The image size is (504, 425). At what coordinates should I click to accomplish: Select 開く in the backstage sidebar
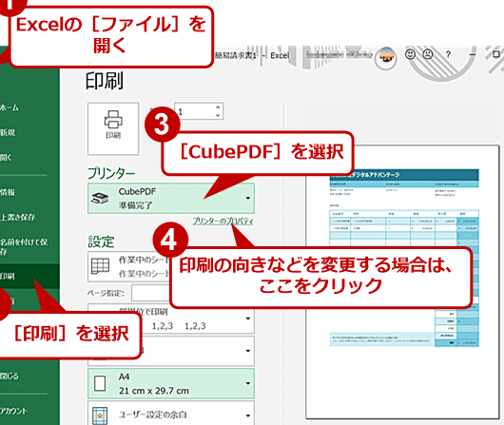click(6, 157)
